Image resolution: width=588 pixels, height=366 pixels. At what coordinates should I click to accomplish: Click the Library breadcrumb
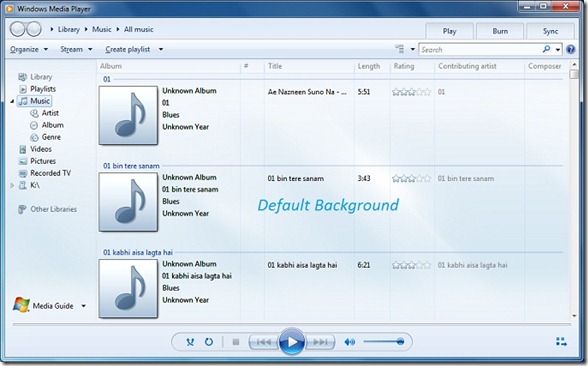(69, 29)
